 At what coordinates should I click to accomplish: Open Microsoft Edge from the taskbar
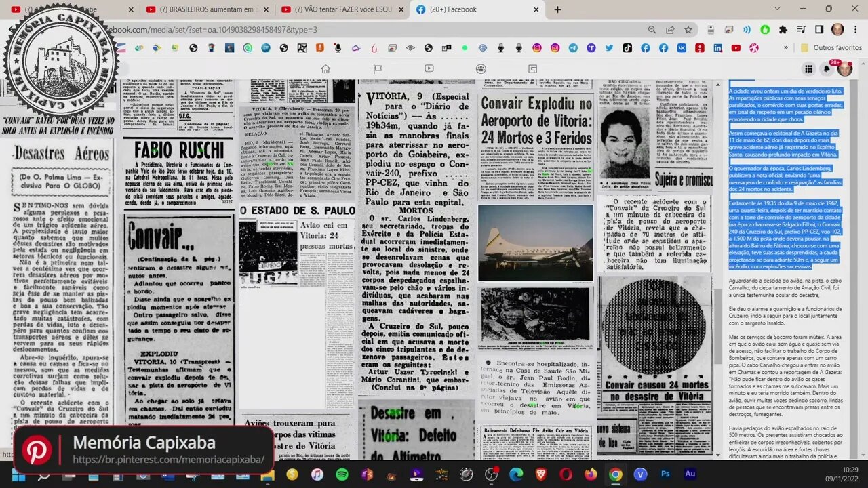516,474
